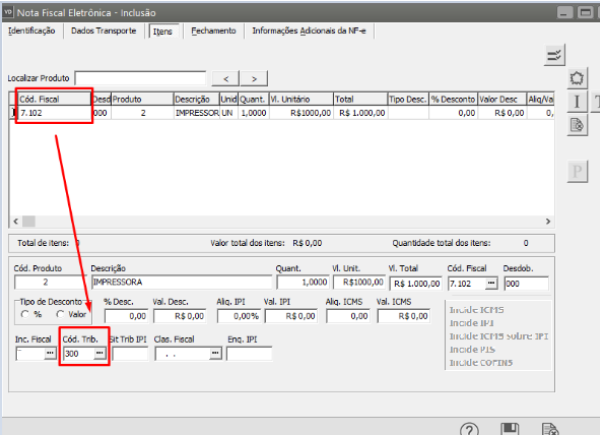Click the previous '<' product search button
600x435 pixels.
[x=227, y=78]
